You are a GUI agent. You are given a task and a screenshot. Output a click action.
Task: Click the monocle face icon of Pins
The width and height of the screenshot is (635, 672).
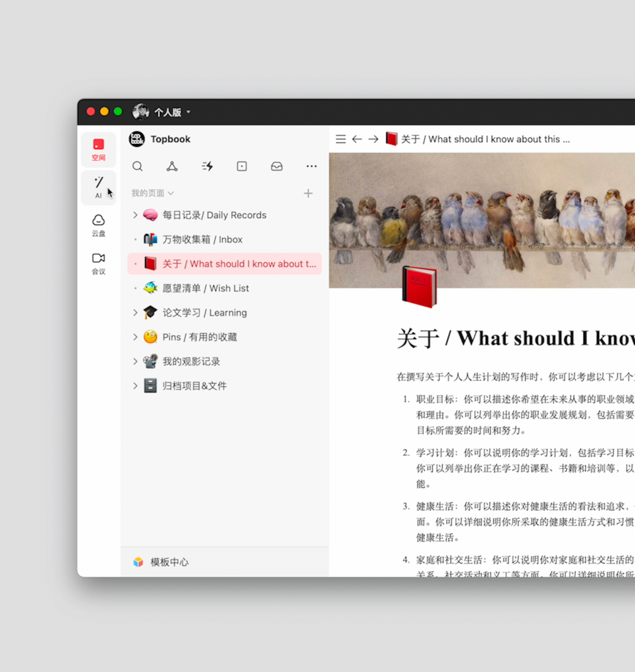click(151, 337)
